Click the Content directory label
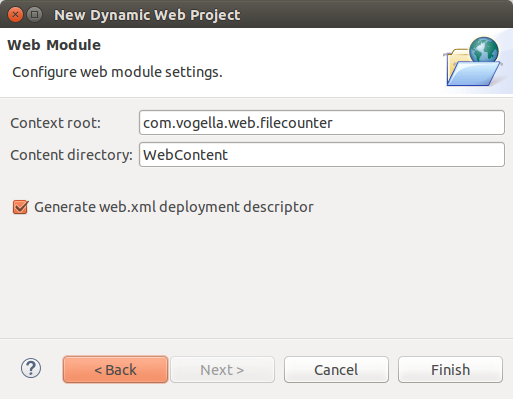The width and height of the screenshot is (513, 399). click(x=71, y=155)
